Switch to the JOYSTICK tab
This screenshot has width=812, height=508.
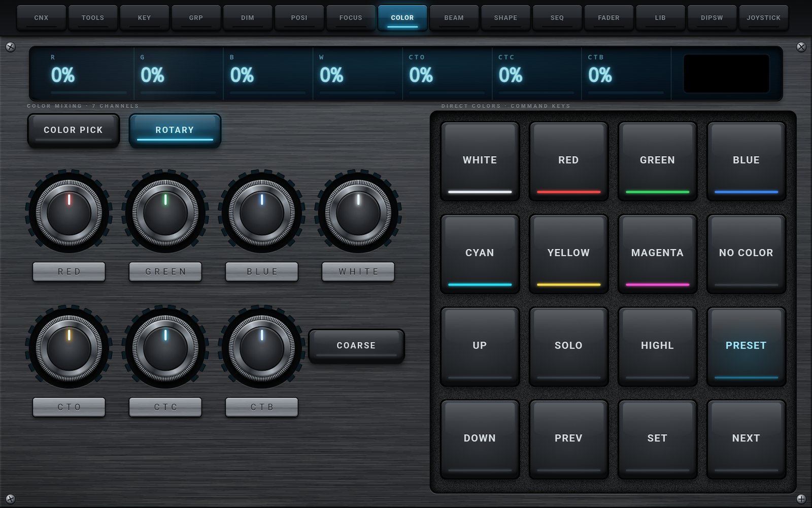coord(763,17)
